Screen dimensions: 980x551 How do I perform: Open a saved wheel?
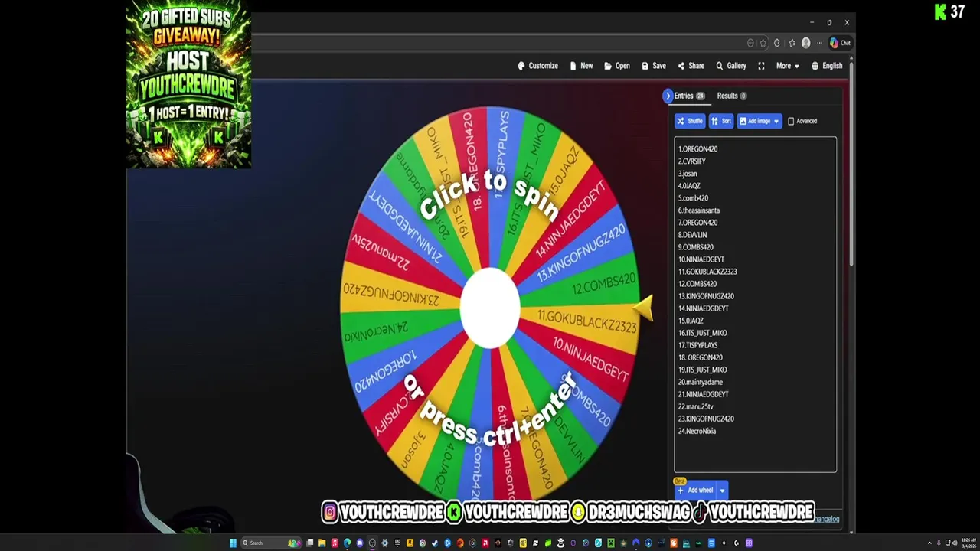click(x=616, y=66)
